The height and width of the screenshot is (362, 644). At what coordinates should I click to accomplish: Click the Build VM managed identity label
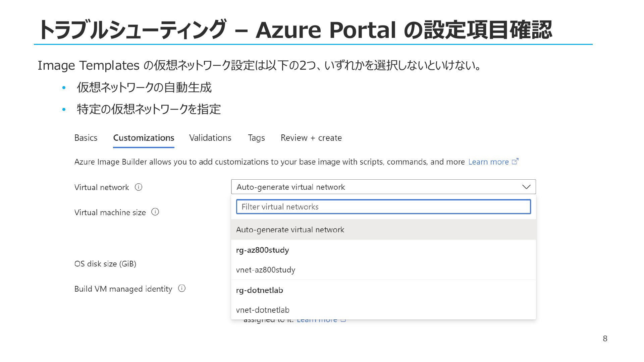[x=123, y=289]
